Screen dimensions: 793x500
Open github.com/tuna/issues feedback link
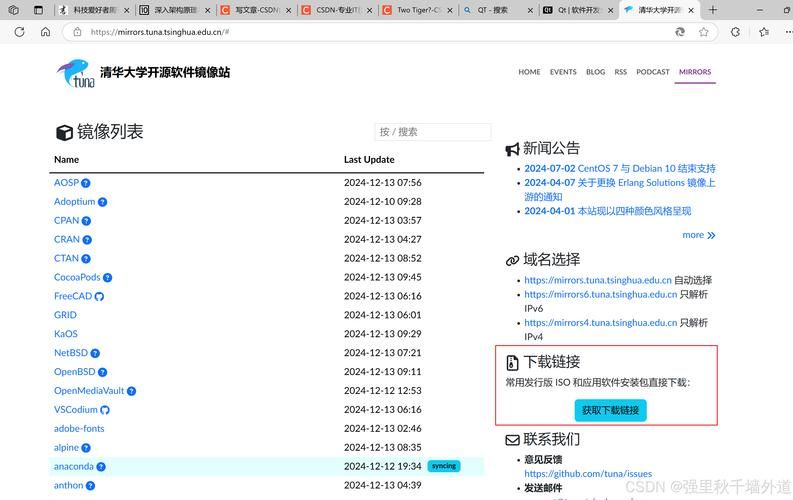[x=588, y=474]
